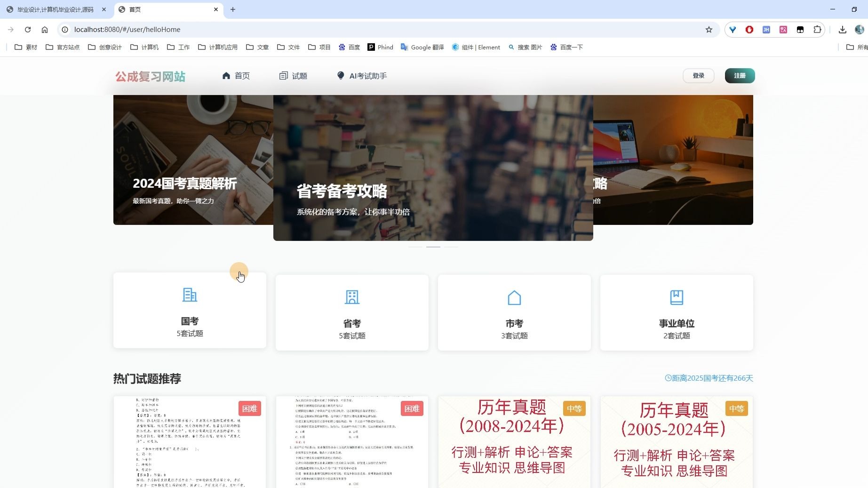The width and height of the screenshot is (868, 488).
Task: Open the 百度一下 bookmark
Action: tap(566, 47)
